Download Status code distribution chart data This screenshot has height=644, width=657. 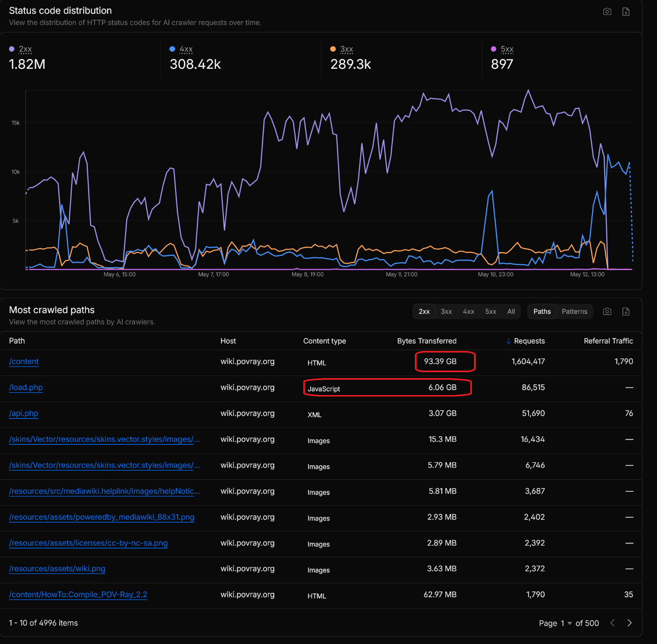626,12
